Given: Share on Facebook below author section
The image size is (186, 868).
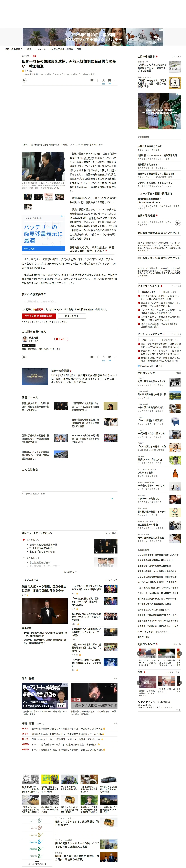Looking at the screenshot, I should (98, 357).
